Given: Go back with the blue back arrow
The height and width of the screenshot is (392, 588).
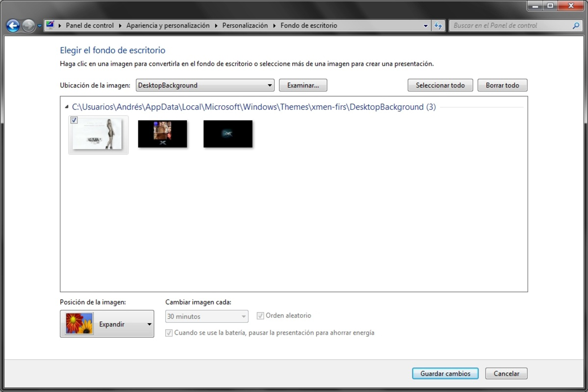Looking at the screenshot, I should [13, 25].
